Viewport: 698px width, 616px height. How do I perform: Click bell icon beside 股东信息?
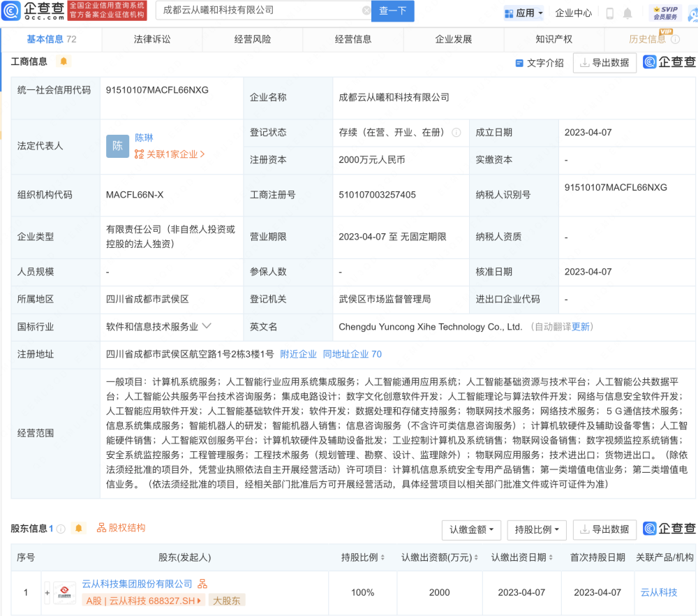click(x=79, y=528)
